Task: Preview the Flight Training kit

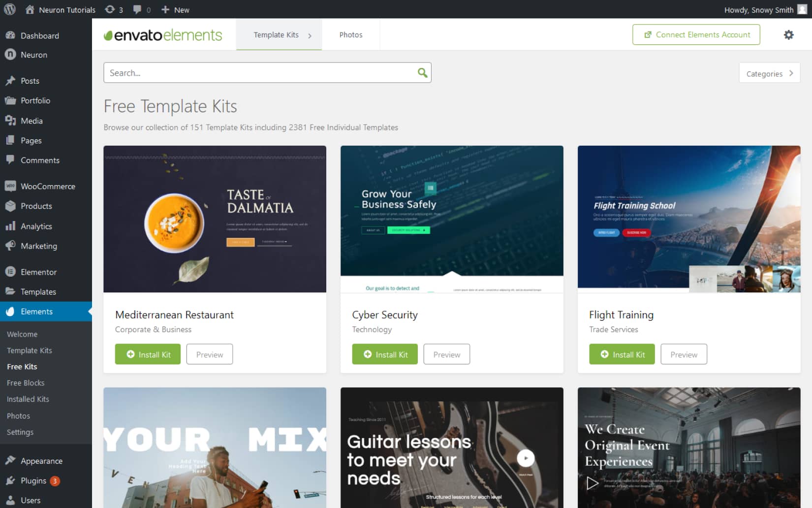Action: [684, 354]
